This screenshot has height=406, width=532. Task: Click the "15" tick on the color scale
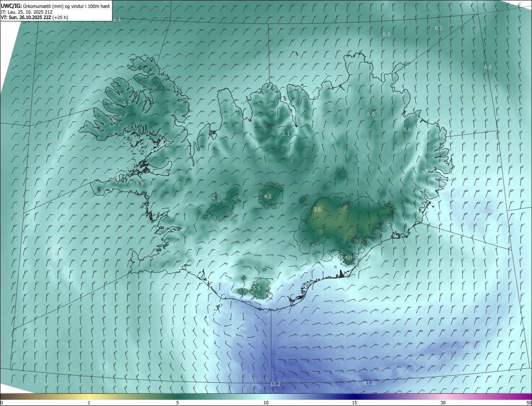coord(355,403)
